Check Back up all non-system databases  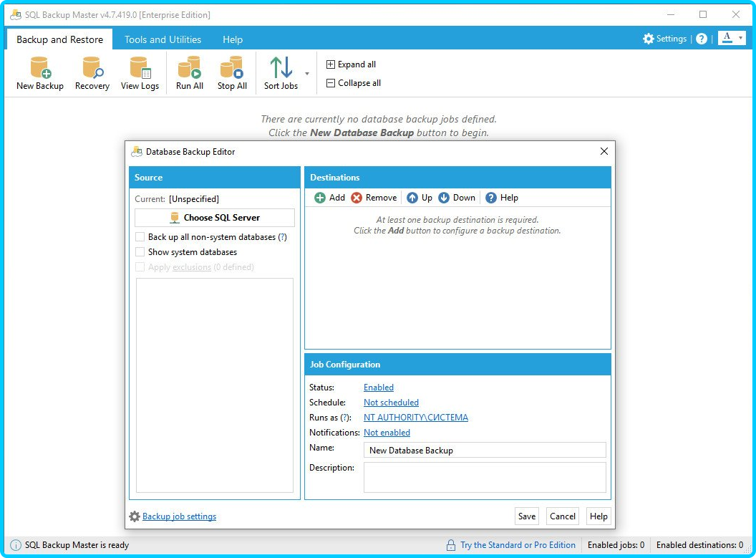point(140,237)
